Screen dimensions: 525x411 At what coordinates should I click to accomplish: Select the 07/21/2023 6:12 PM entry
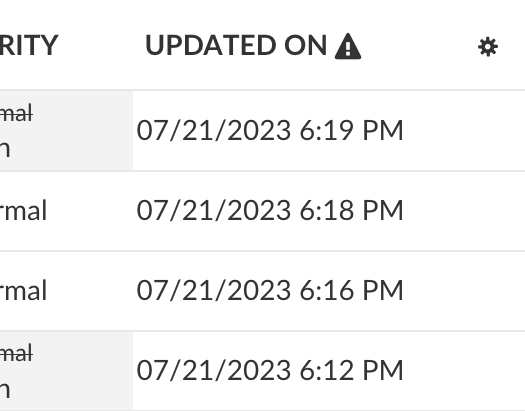tap(270, 370)
